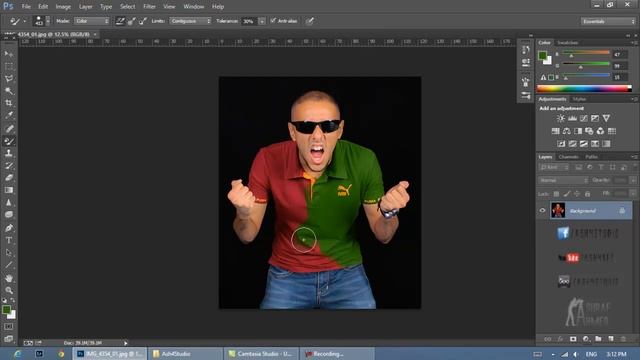
Task: Hide the Background layer with eye icon
Action: pyautogui.click(x=542, y=211)
